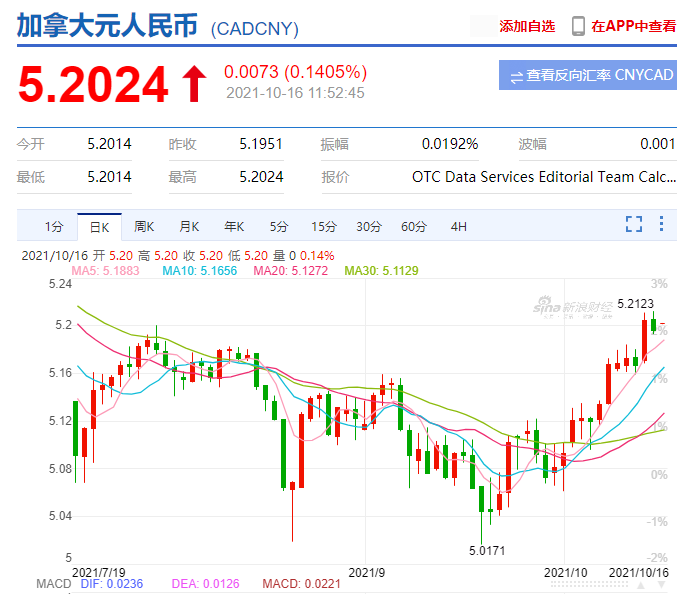Toggle the MA30 moving average legend
This screenshot has width=695, height=594.
[381, 271]
